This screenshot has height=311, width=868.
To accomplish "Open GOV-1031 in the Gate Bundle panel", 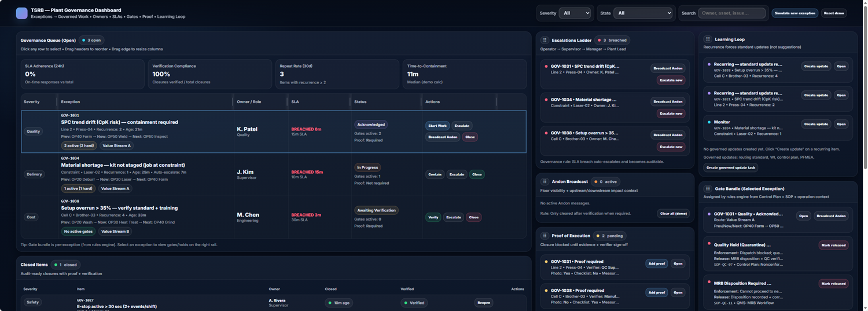I will click(x=803, y=216).
